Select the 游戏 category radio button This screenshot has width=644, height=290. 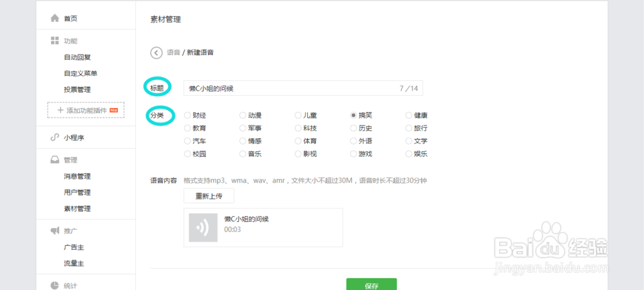[x=353, y=154]
